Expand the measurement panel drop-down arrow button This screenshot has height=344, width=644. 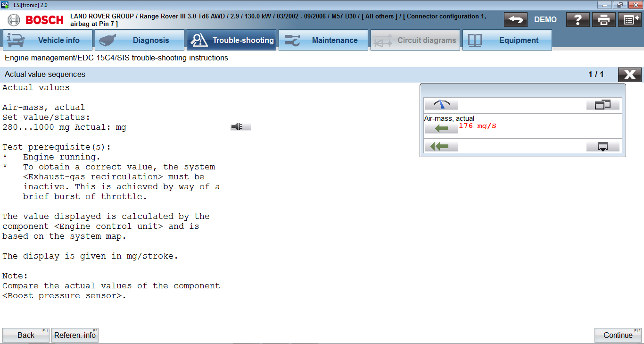pyautogui.click(x=603, y=146)
